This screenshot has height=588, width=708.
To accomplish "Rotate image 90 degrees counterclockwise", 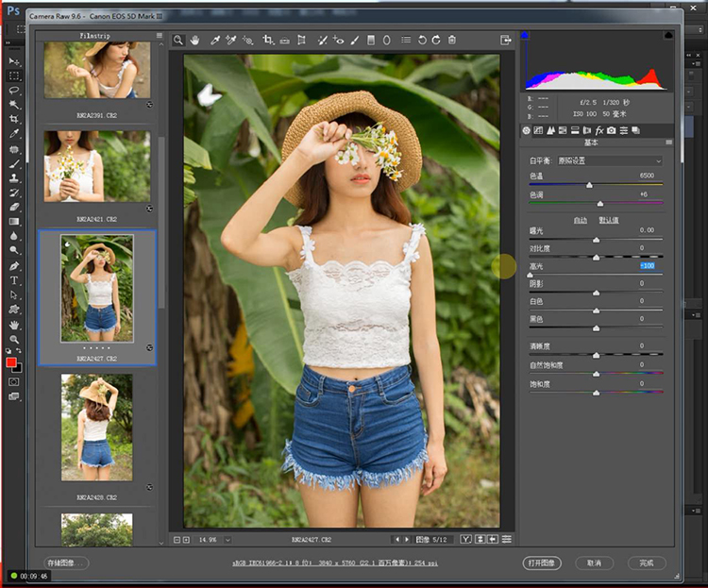I will 422,41.
